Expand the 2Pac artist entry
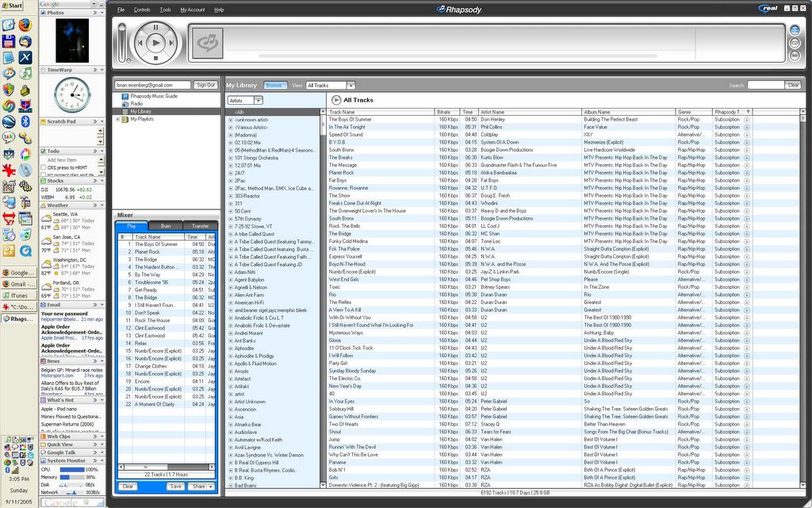The width and height of the screenshot is (812, 508). [231, 181]
